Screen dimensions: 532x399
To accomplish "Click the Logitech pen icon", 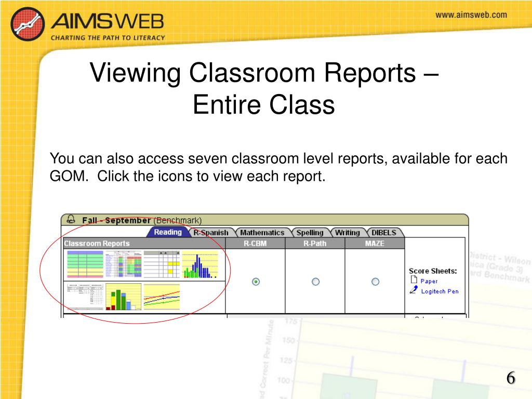I will tap(414, 290).
